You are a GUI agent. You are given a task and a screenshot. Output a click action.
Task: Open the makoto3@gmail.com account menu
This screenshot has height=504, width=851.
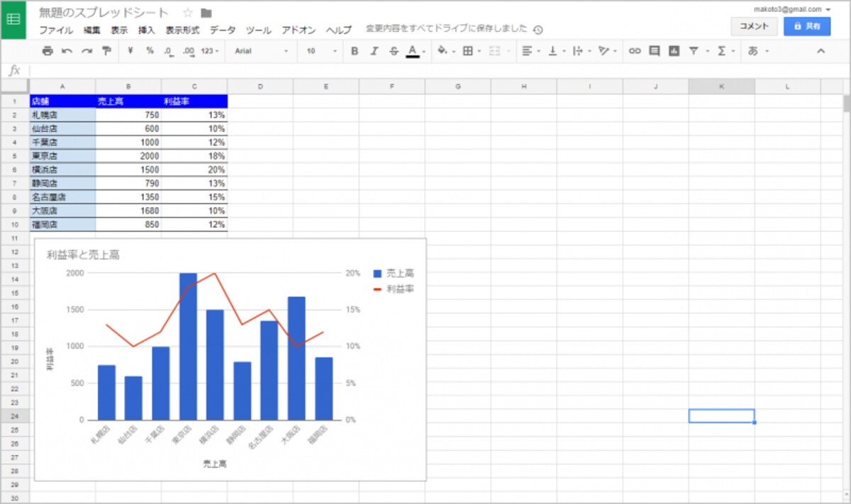coord(792,9)
